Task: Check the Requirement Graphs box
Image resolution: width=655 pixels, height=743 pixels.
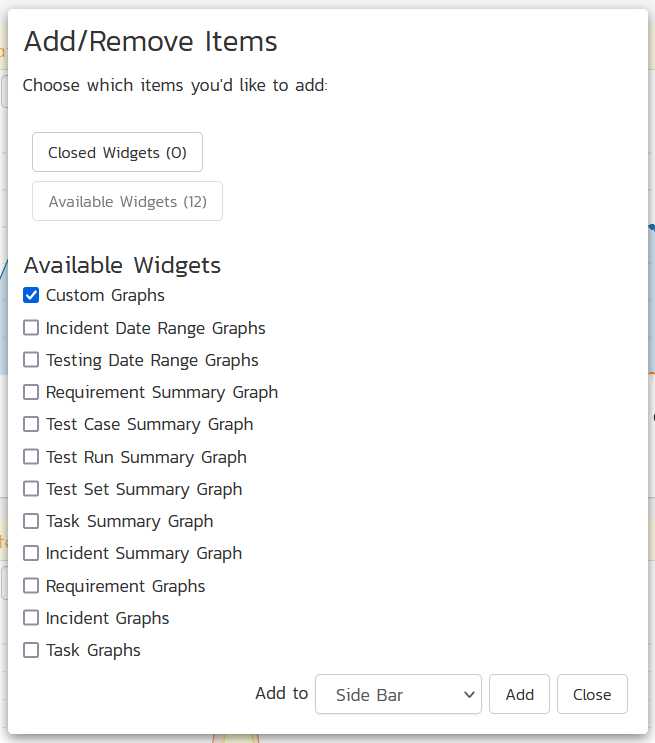Action: (x=31, y=586)
